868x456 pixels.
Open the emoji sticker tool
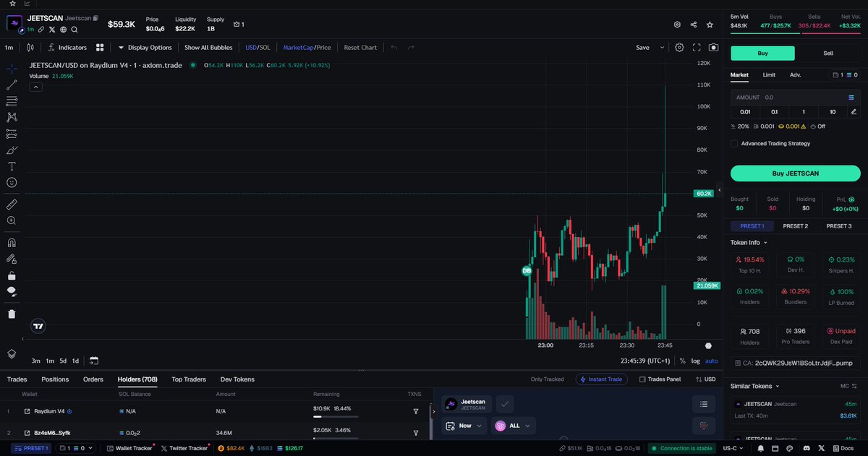coord(12,183)
